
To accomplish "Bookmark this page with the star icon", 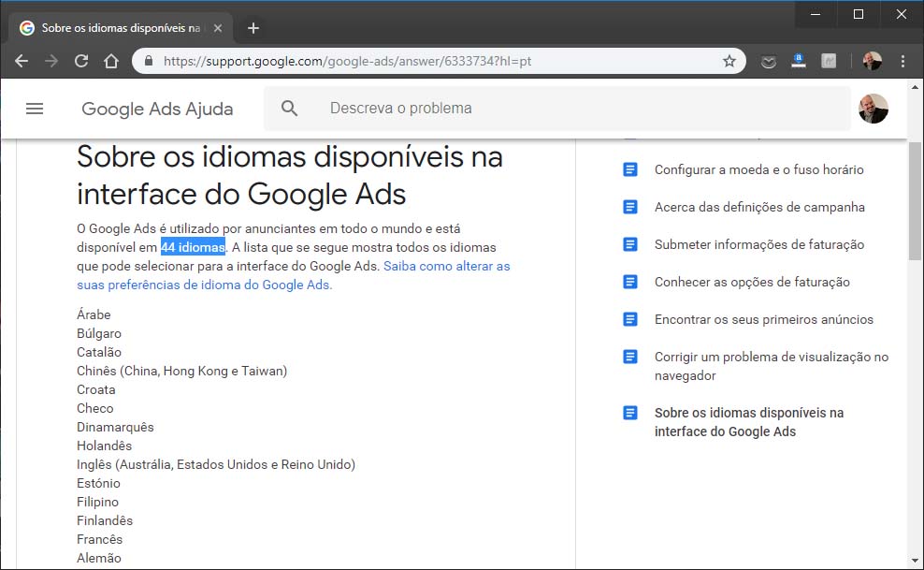I will [729, 61].
